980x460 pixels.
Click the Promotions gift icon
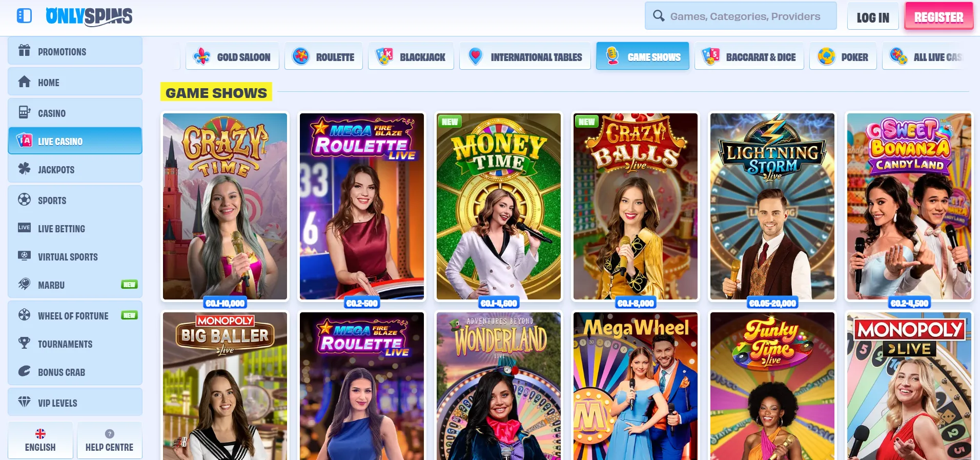(24, 51)
